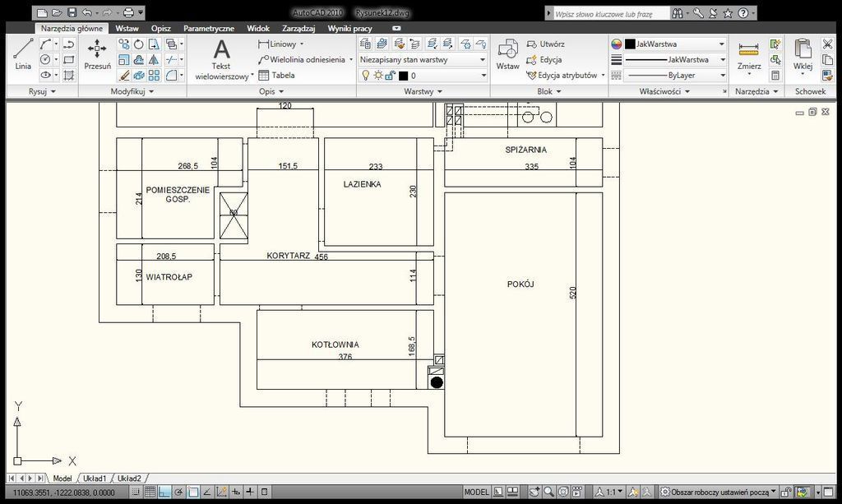842x504 pixels.
Task: Toggle MODEL space button in status bar
Action: click(x=476, y=492)
